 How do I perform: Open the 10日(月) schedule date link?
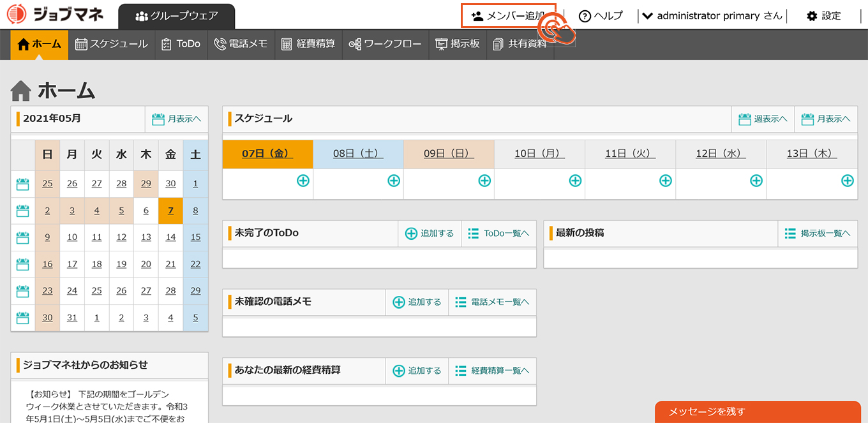coord(539,154)
